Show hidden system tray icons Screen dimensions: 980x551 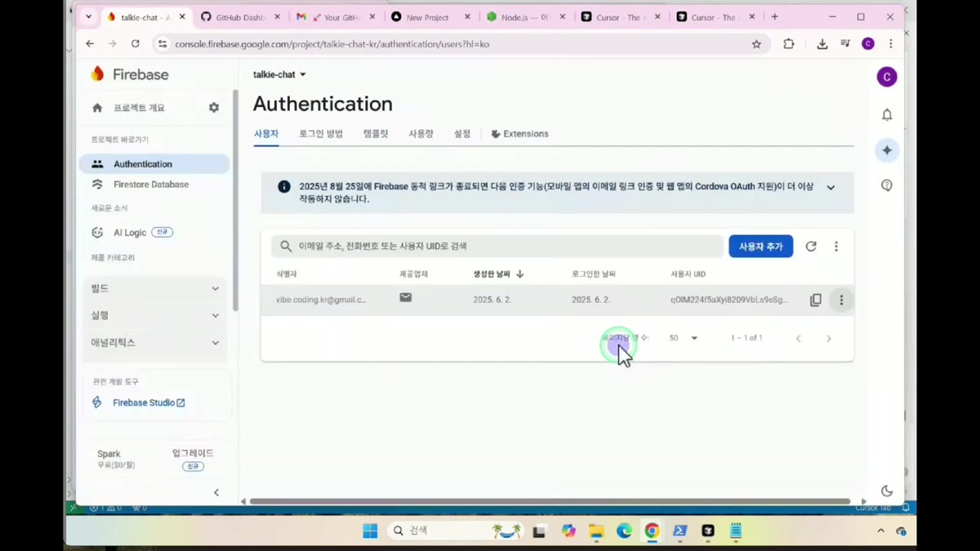click(x=880, y=531)
